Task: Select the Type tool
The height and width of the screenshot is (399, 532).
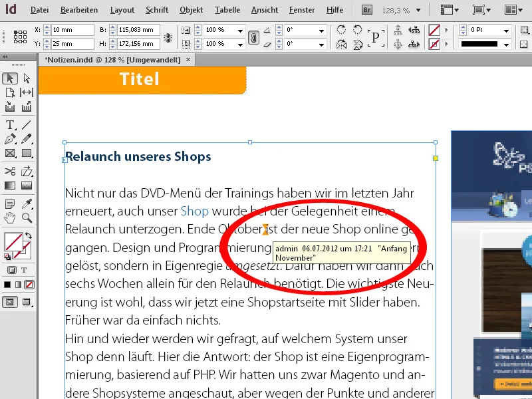Action: tap(10, 125)
